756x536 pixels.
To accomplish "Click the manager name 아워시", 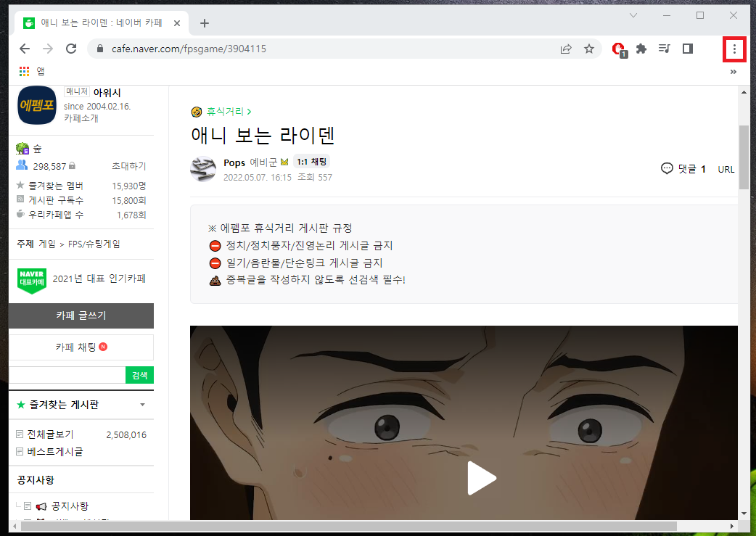I will tap(107, 93).
